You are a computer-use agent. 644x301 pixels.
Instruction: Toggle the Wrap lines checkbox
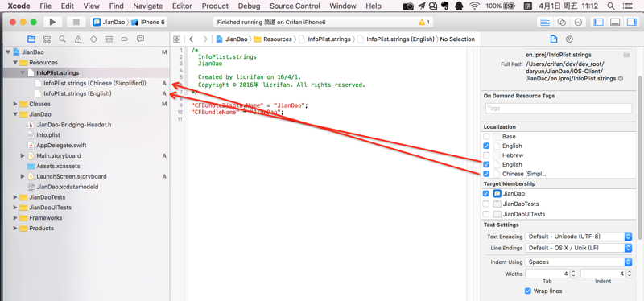pyautogui.click(x=528, y=291)
